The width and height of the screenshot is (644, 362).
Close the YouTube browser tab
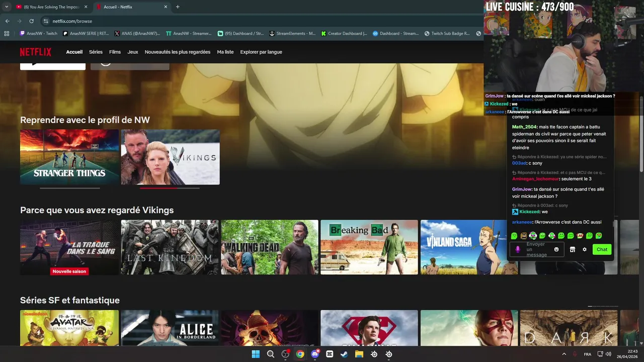(86, 7)
